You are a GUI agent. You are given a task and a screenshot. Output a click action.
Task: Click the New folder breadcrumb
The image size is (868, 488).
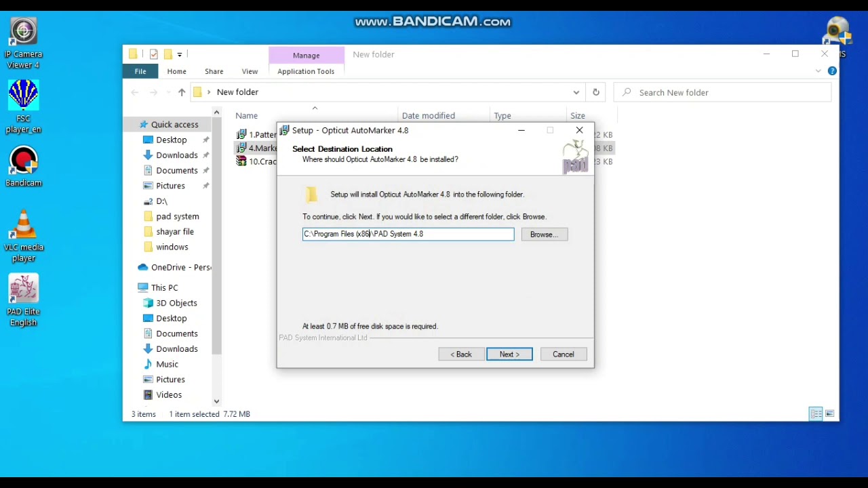click(x=237, y=92)
